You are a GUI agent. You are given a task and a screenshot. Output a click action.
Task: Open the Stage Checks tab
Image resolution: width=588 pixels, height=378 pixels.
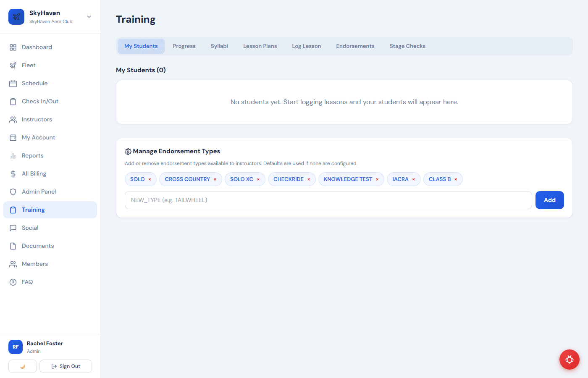pos(407,46)
